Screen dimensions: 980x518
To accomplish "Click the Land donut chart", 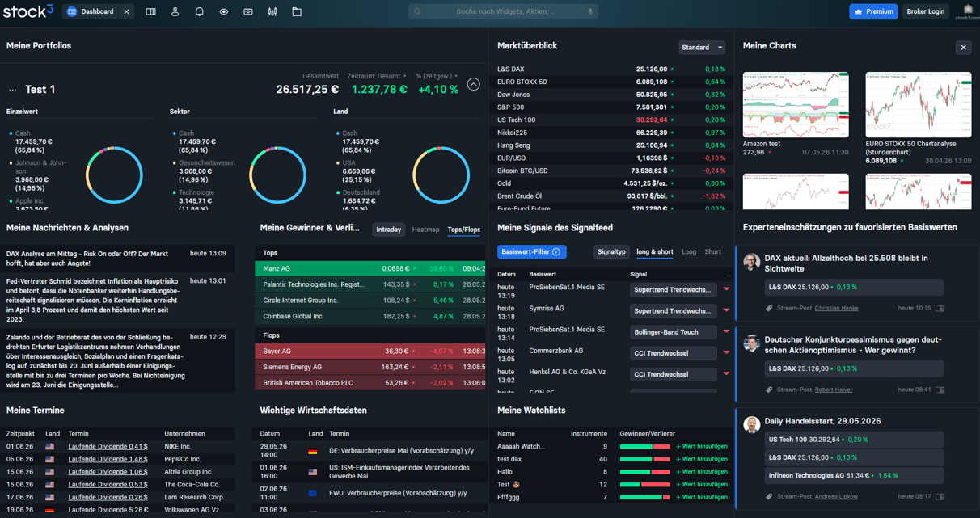I will point(441,175).
